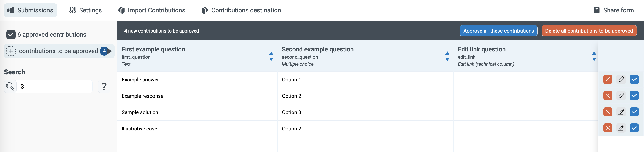Viewport: 644px width, 152px height.
Task: Sort by Second example question column
Action: tap(447, 56)
